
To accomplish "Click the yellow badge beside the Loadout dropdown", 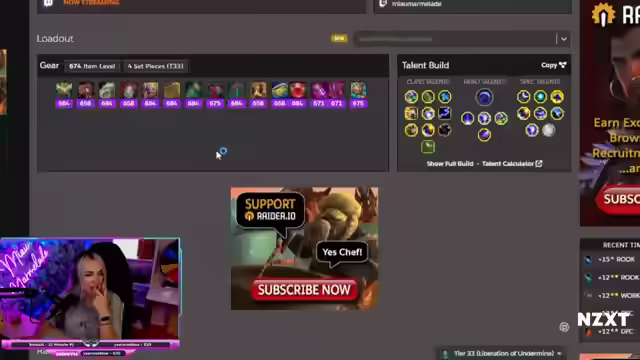I will (x=339, y=38).
